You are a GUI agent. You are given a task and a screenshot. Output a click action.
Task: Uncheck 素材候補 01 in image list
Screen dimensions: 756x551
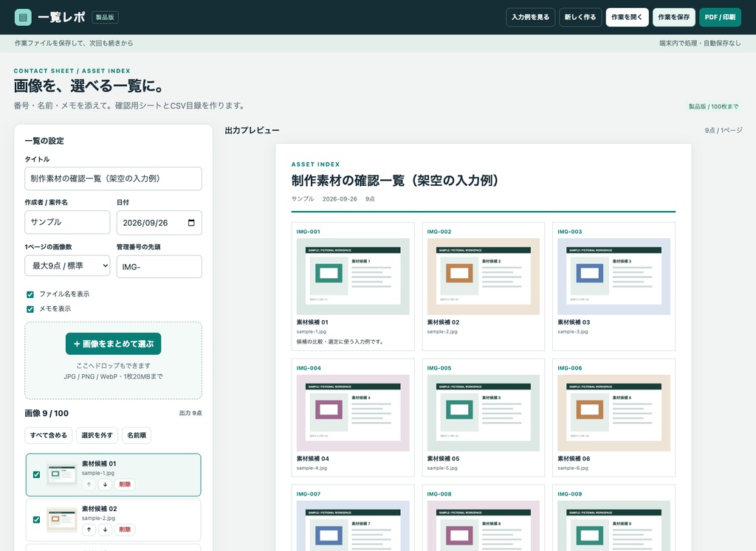coord(37,474)
